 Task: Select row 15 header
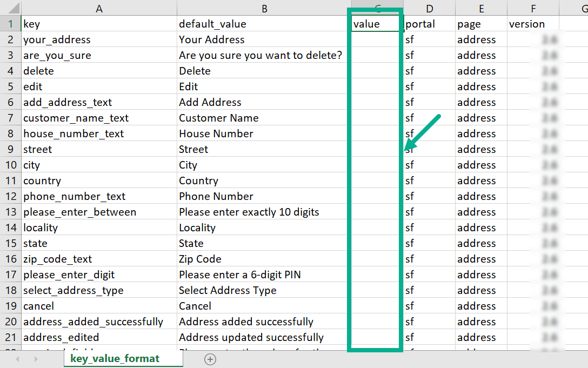(10, 243)
